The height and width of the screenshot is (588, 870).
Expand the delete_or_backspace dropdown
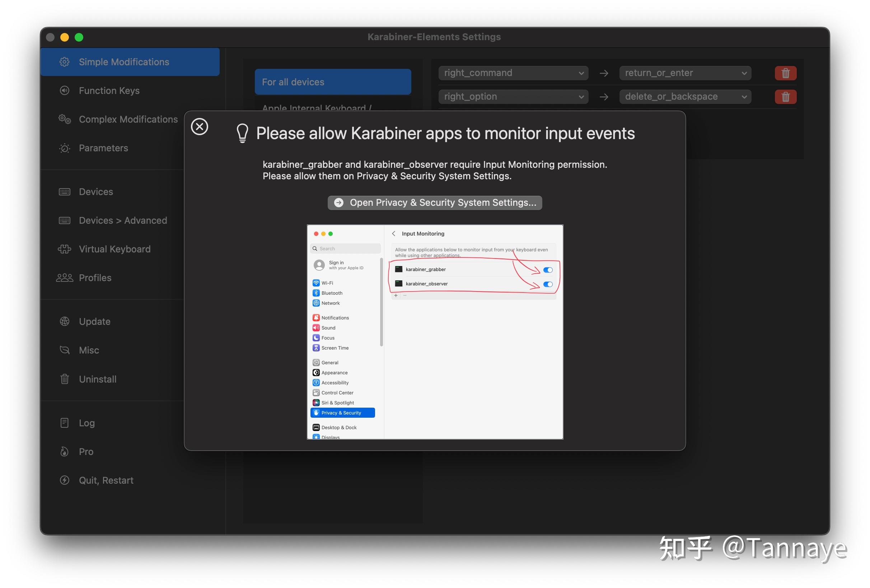(685, 96)
